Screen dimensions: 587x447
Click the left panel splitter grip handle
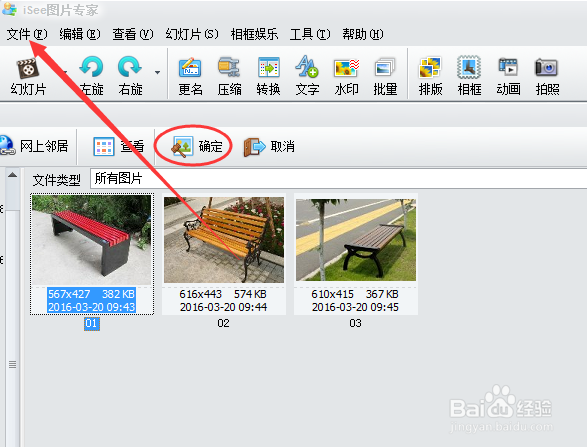tap(12, 364)
